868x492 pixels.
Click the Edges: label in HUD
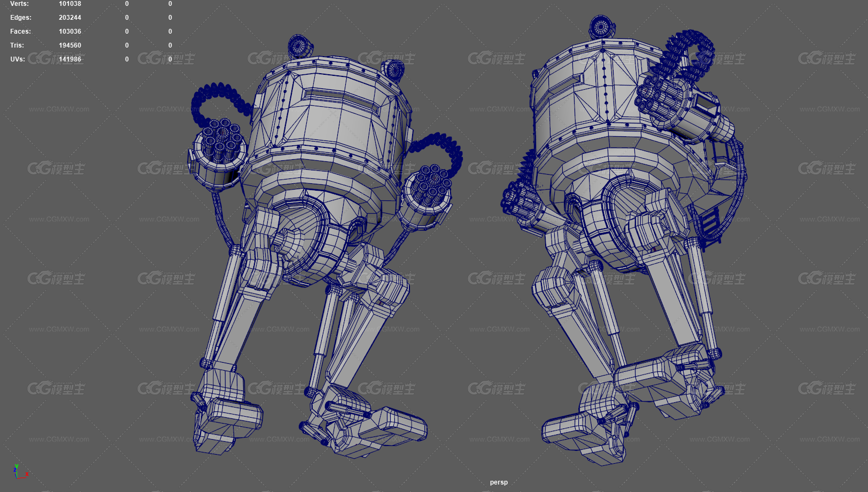tap(20, 18)
